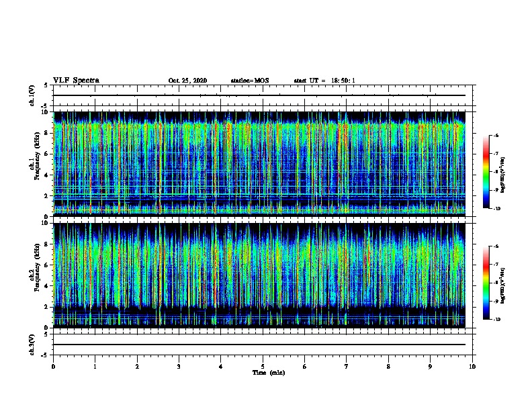Click the ch.1 'Frequency (kHz)' axis label
This screenshot has width=532, height=411.
coord(38,156)
